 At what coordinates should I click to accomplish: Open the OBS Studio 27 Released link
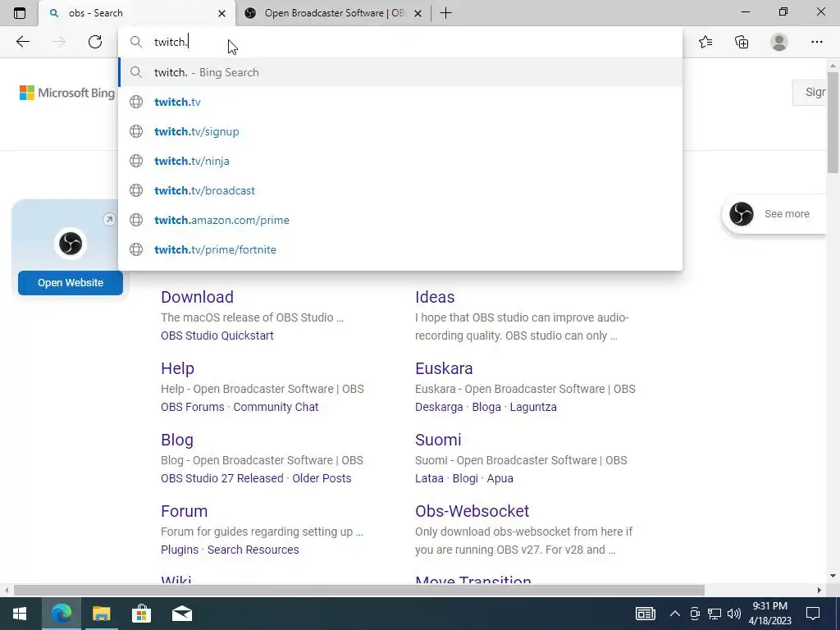pyautogui.click(x=221, y=478)
